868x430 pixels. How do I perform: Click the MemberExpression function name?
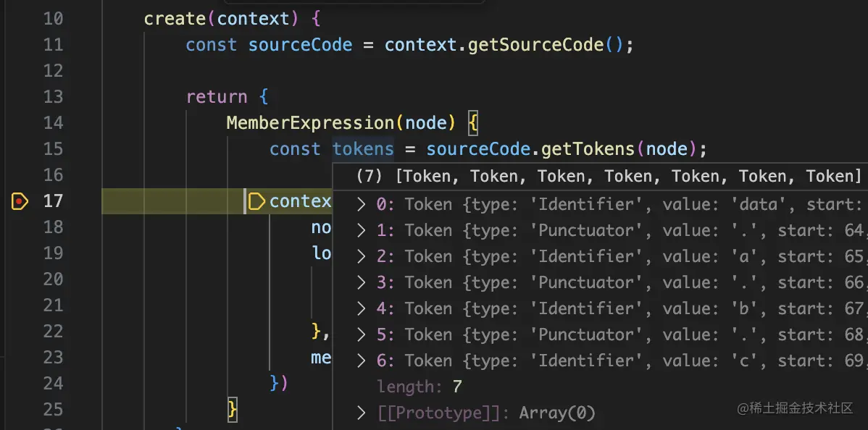tap(310, 123)
